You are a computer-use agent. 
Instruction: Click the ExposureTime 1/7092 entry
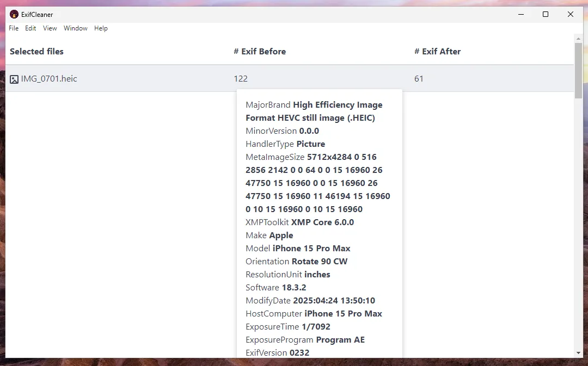click(x=288, y=327)
